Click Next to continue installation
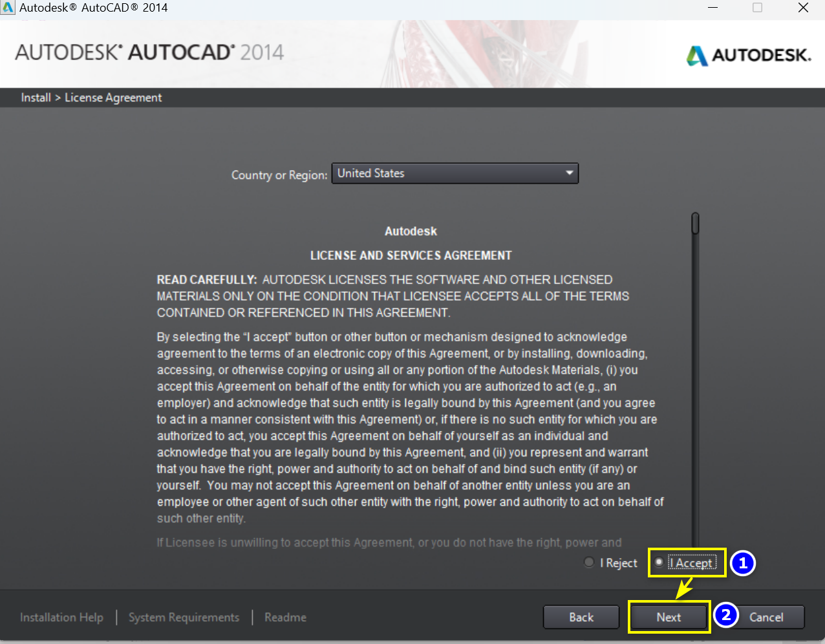Image resolution: width=825 pixels, height=644 pixels. click(x=669, y=617)
